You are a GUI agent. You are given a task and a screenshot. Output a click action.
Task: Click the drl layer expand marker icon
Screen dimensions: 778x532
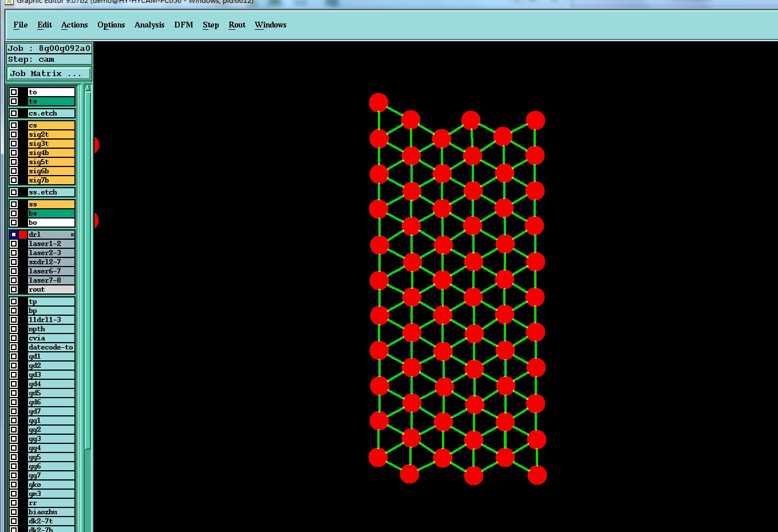[72, 235]
